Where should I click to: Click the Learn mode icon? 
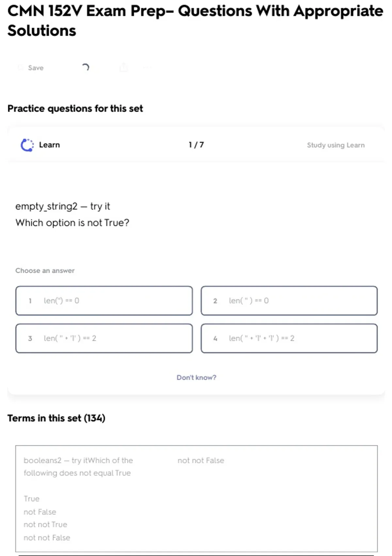coord(27,145)
